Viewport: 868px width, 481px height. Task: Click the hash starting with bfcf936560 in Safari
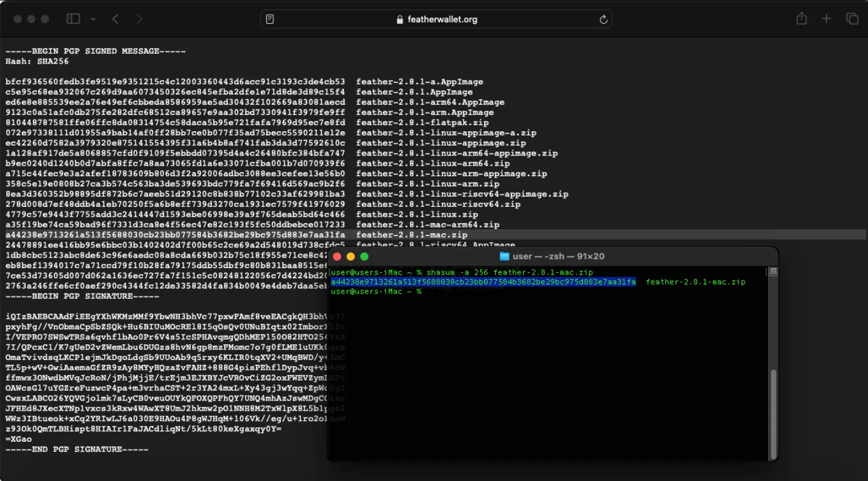tap(176, 82)
